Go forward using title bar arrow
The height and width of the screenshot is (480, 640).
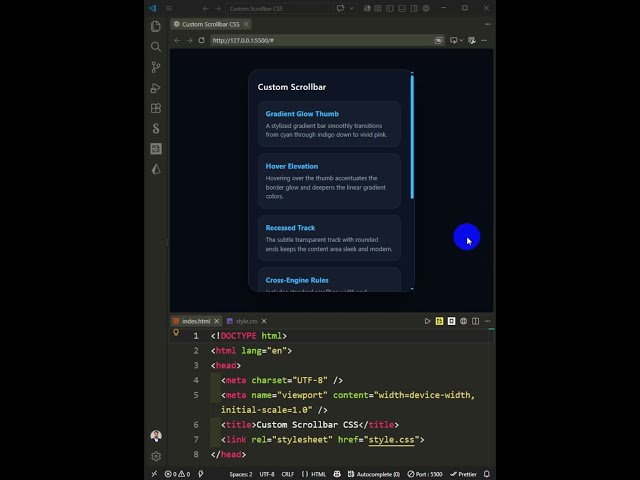click(218, 8)
